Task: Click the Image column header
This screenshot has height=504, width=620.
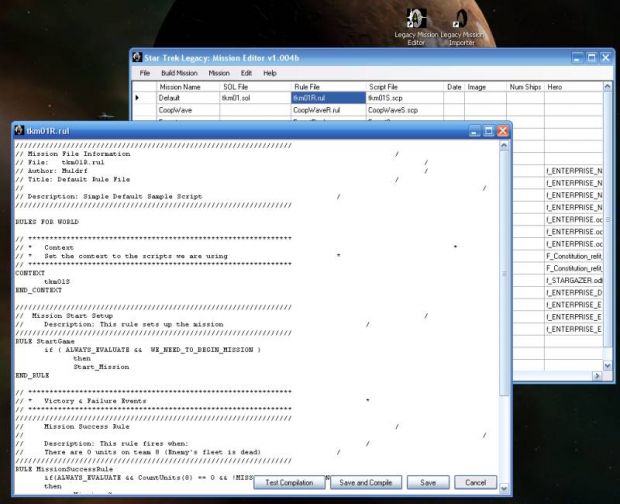Action: [486, 87]
